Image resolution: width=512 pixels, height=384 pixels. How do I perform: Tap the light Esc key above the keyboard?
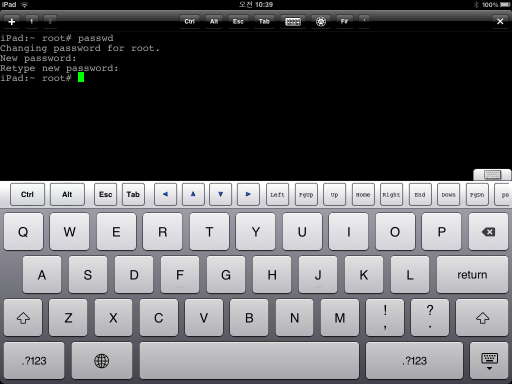click(x=105, y=194)
